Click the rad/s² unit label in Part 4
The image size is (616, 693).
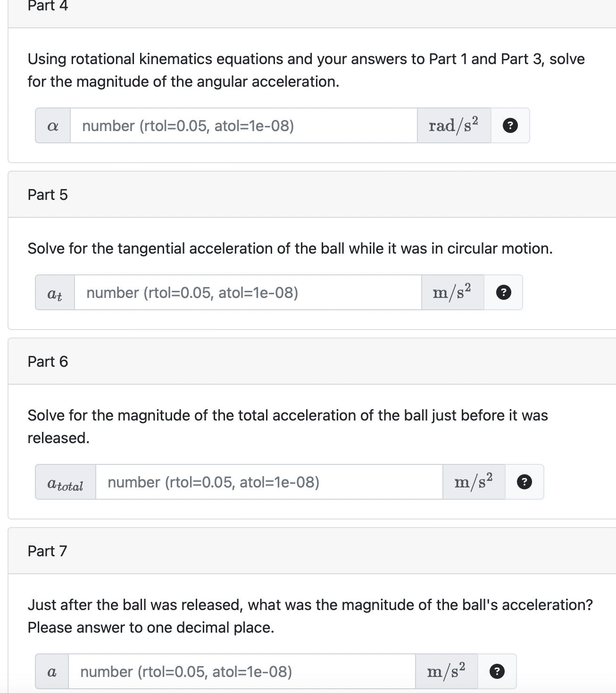click(453, 125)
